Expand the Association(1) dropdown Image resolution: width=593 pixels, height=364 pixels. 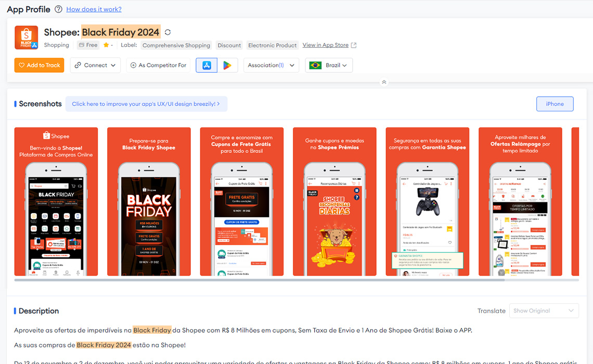[x=271, y=65]
